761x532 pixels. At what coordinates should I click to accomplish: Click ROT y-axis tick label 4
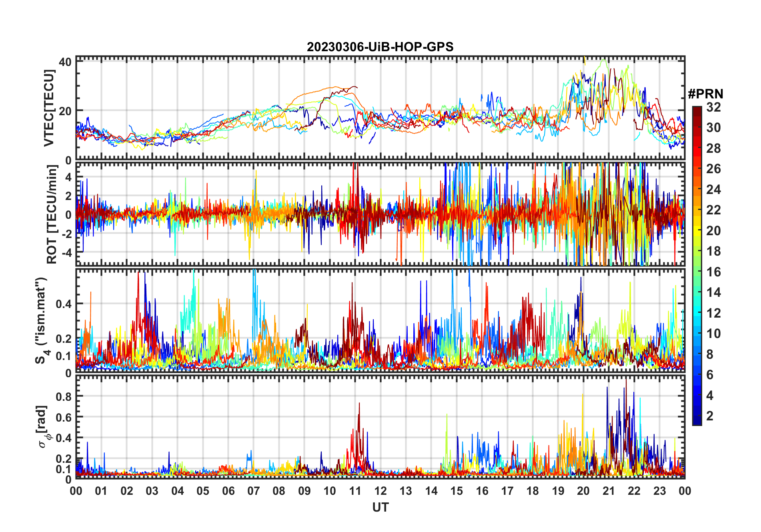tap(68, 177)
